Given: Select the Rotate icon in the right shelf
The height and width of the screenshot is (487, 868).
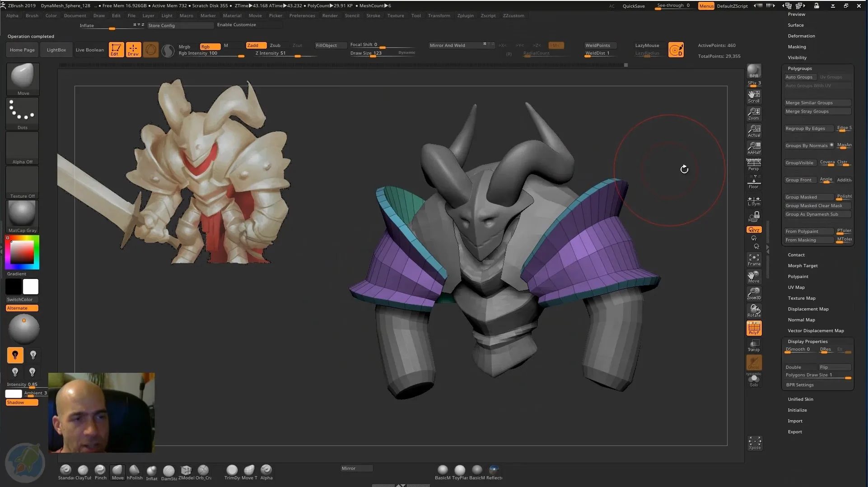Looking at the screenshot, I should 753,310.
